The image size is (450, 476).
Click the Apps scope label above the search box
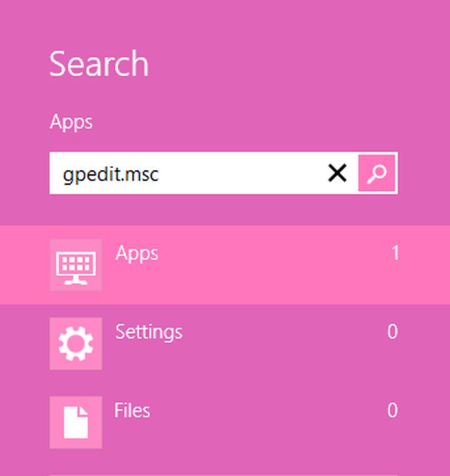[x=71, y=122]
